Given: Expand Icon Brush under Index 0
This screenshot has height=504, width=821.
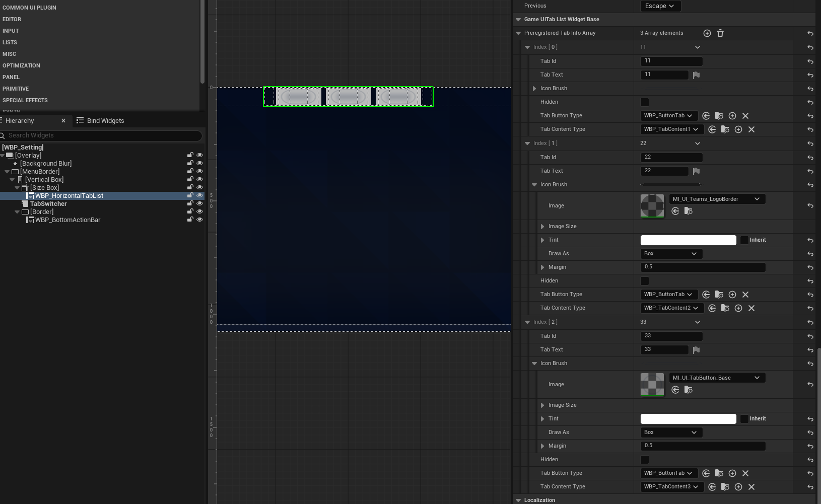Looking at the screenshot, I should (534, 89).
